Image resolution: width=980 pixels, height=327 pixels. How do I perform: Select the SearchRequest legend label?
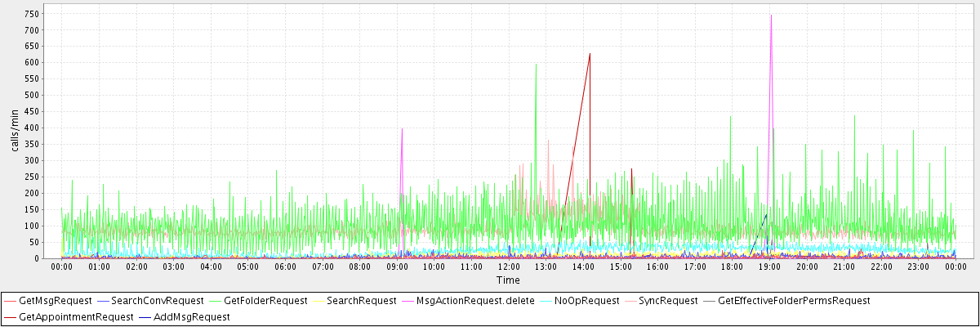[361, 301]
